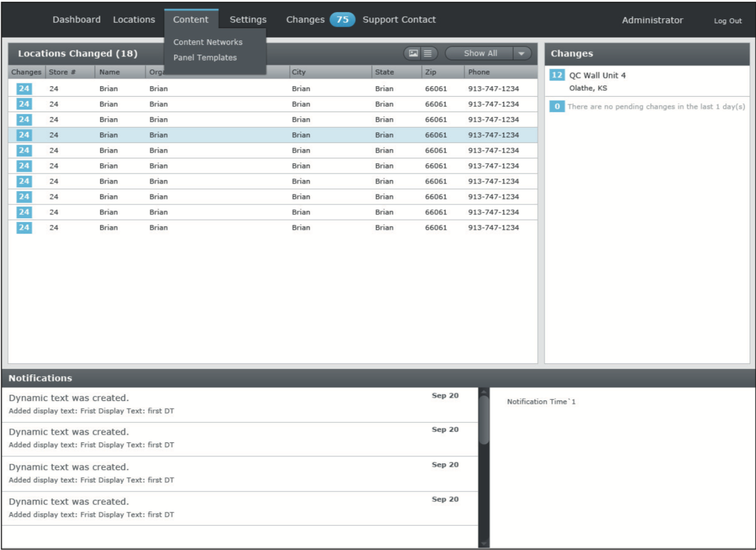Click the Show All filter button
Viewport: 756px width, 550px height.
[480, 54]
